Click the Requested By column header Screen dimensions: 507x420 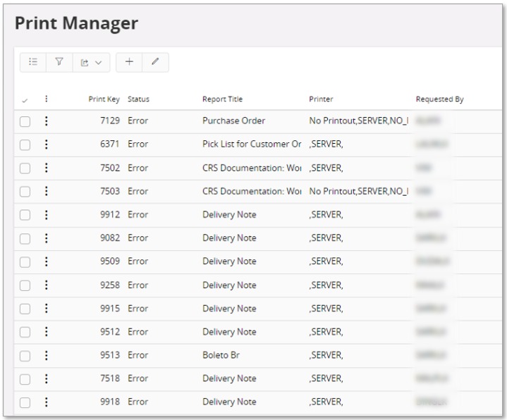click(x=439, y=99)
